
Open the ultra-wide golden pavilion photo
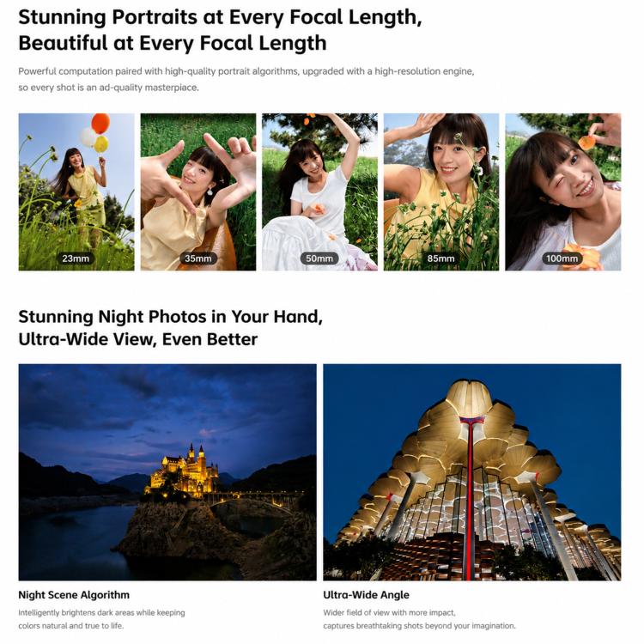point(472,472)
